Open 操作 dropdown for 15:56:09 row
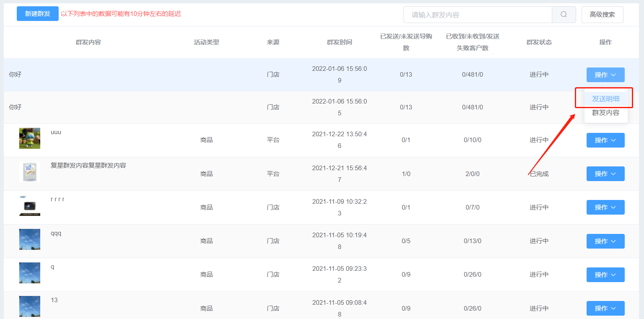Screen dimensions: 644x319 [605, 75]
